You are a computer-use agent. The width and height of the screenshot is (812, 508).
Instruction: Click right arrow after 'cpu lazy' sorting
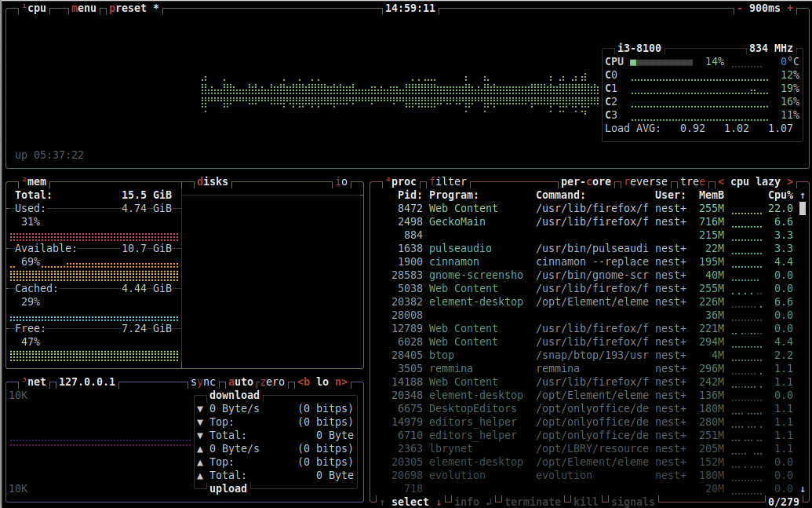click(790, 181)
